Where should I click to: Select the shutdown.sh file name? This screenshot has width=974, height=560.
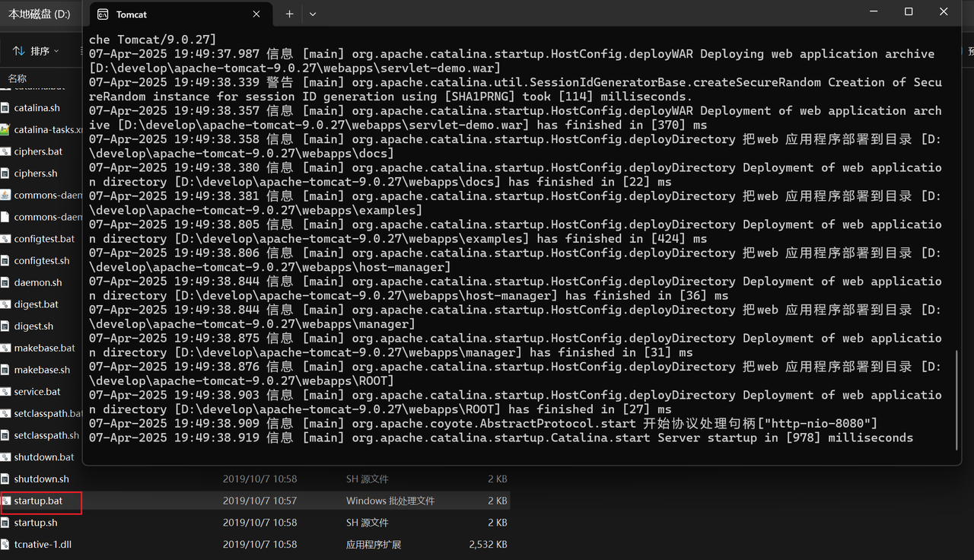(x=41, y=479)
